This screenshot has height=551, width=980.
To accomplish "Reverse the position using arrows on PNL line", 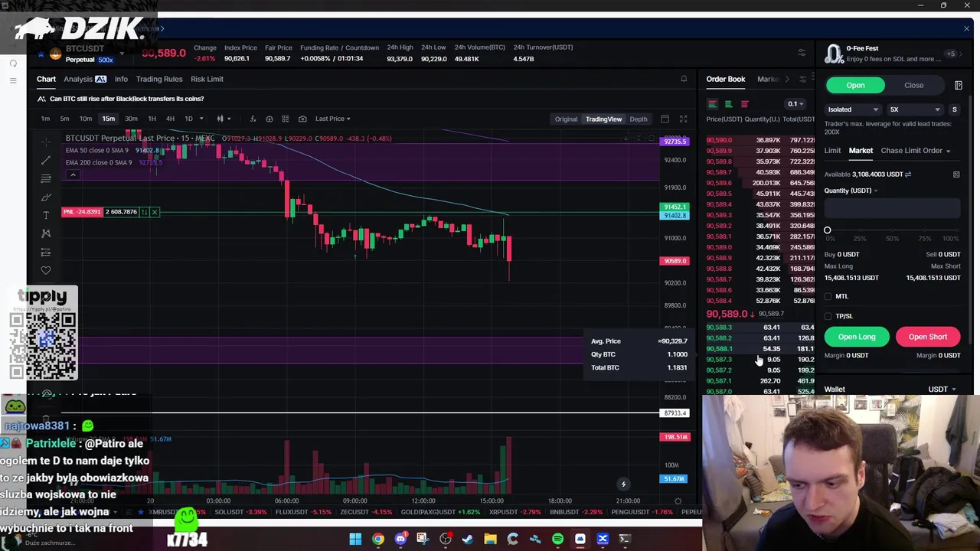I will tap(144, 212).
